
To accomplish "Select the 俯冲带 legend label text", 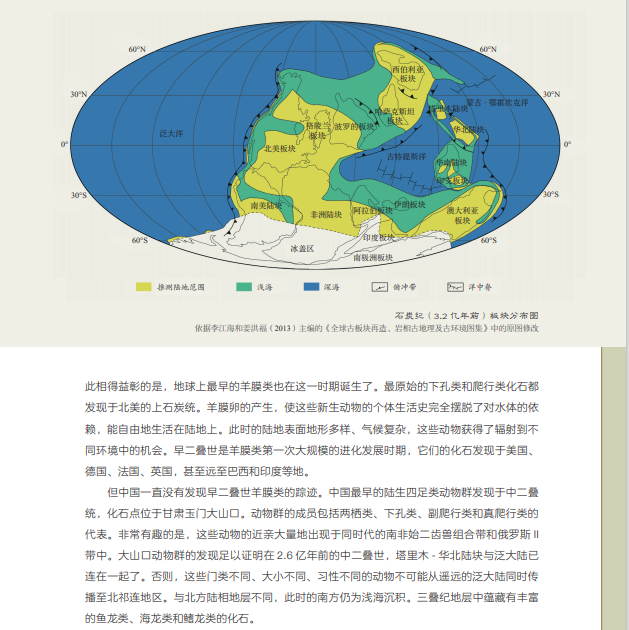I will pyautogui.click(x=404, y=287).
